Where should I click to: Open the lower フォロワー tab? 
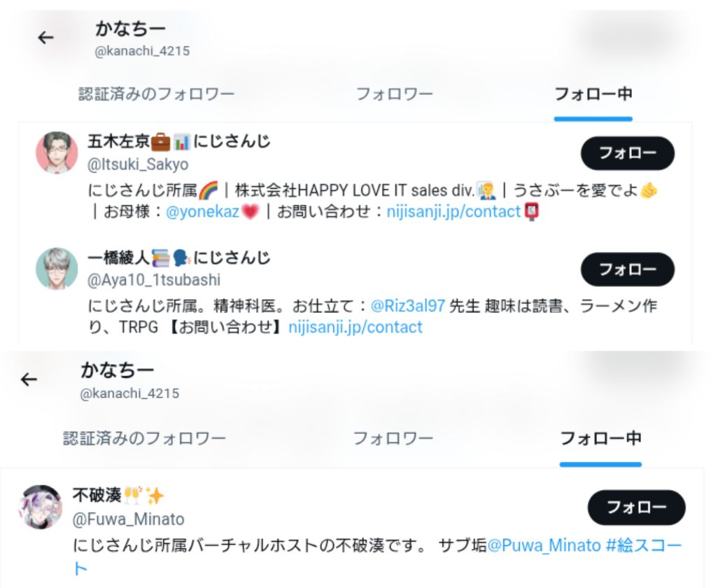tap(393, 438)
